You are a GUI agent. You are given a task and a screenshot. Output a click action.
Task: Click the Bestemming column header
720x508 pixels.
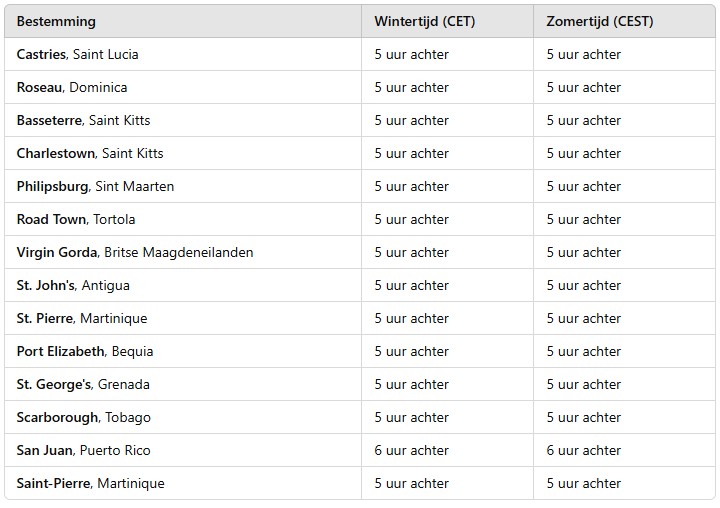point(56,21)
